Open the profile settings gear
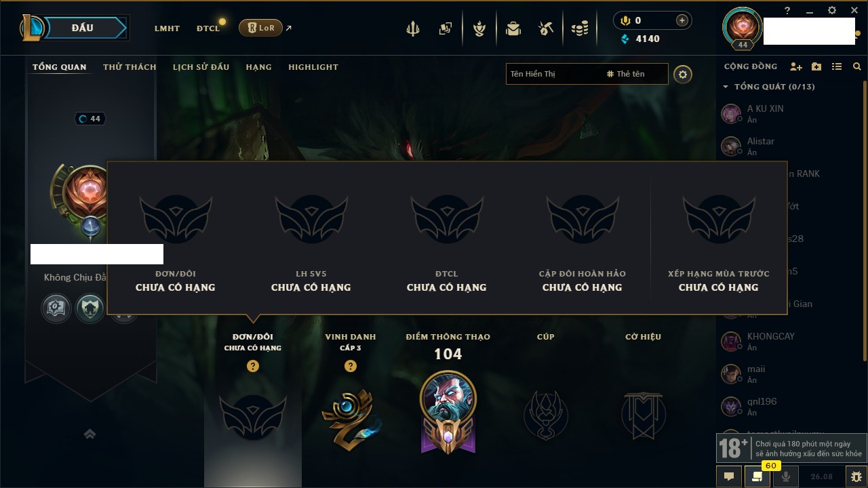The image size is (868, 488). 683,74
